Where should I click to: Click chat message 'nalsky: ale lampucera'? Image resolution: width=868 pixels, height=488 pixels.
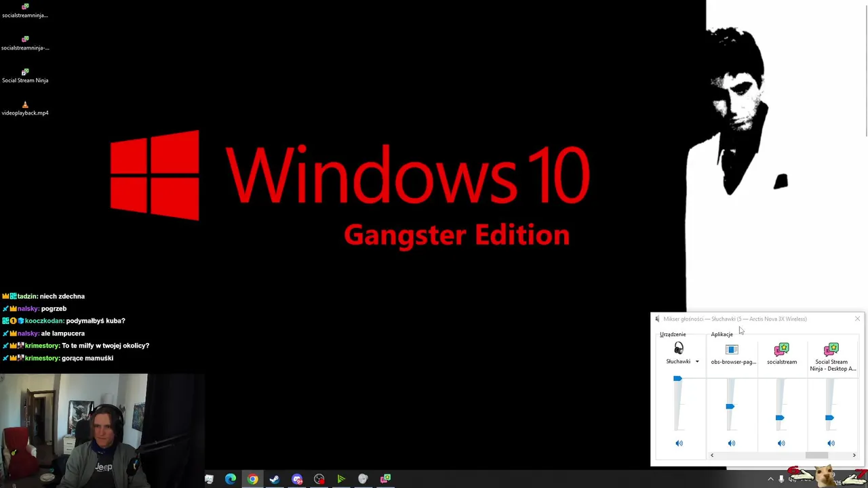43,333
